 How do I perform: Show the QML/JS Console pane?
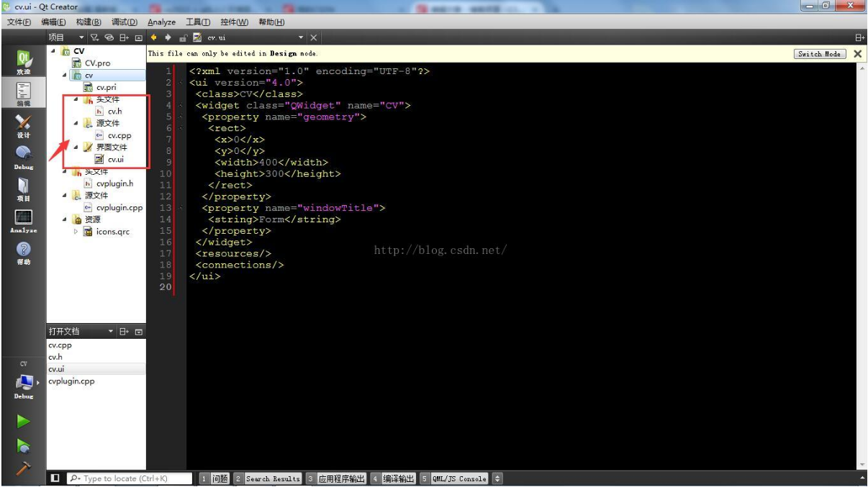[x=454, y=478]
